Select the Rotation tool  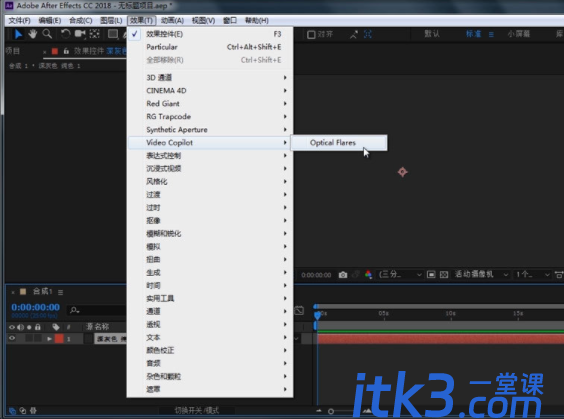point(65,34)
